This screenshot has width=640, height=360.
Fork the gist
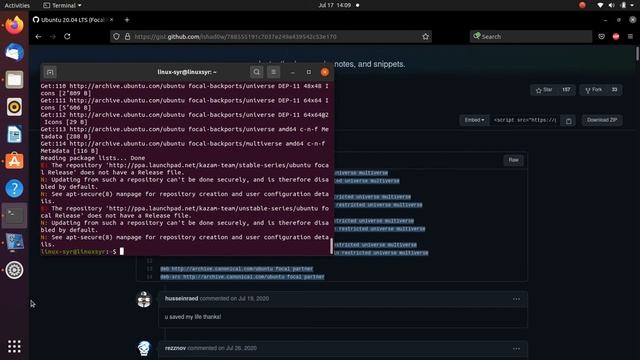click(594, 90)
